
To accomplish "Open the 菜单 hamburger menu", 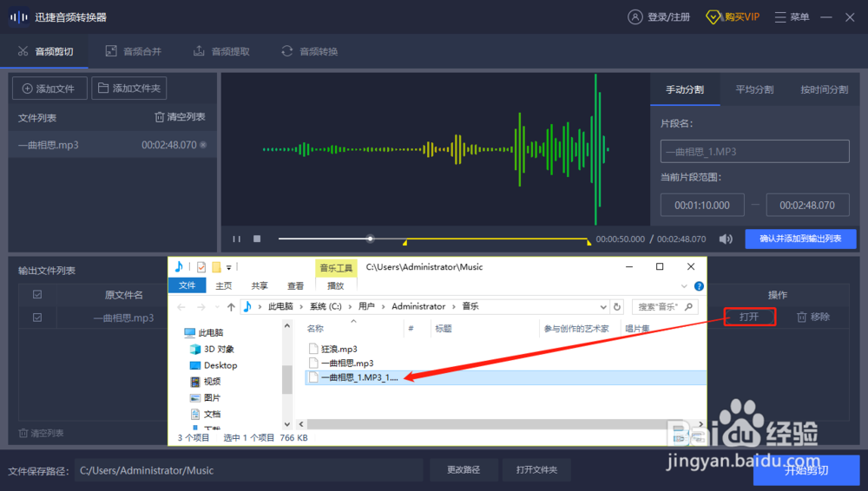I will pyautogui.click(x=792, y=17).
